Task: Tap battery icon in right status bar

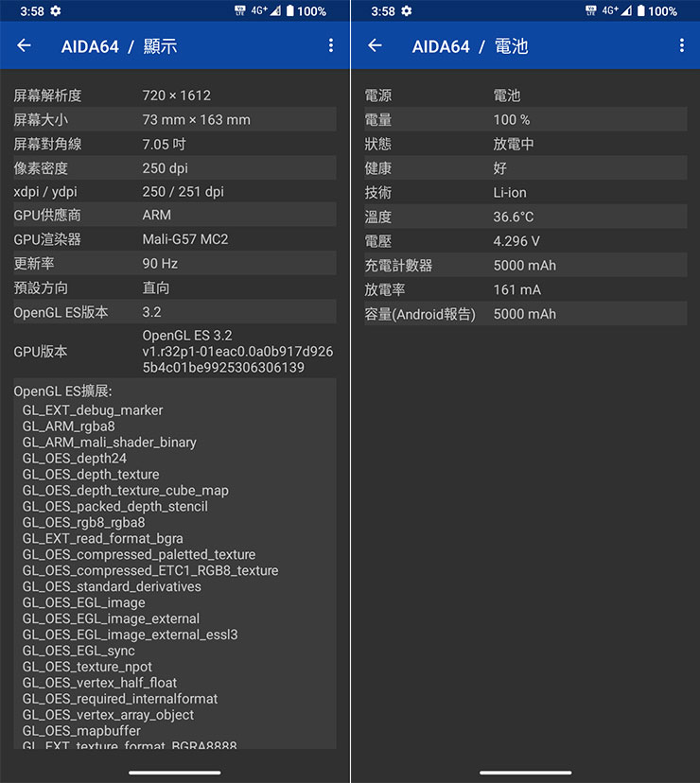Action: point(641,11)
